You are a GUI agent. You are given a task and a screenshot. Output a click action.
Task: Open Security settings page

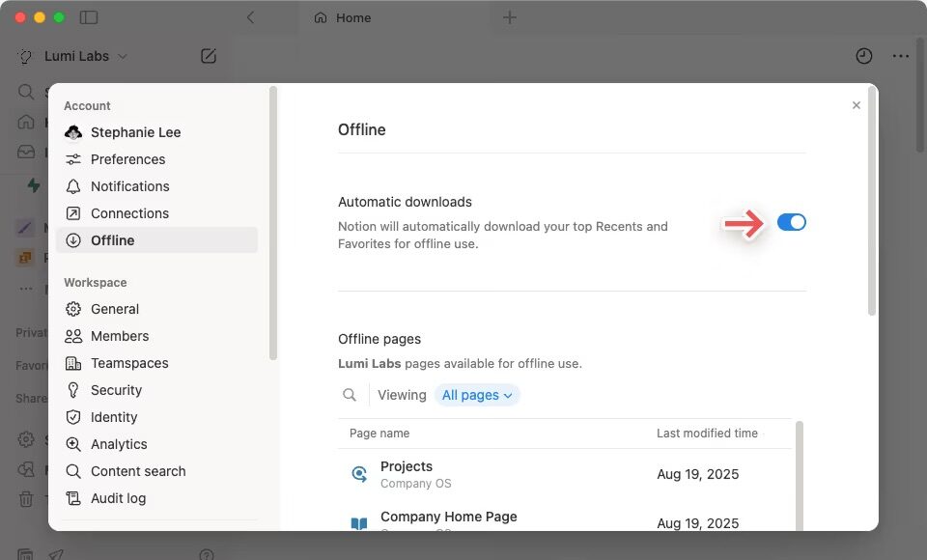pos(156,390)
